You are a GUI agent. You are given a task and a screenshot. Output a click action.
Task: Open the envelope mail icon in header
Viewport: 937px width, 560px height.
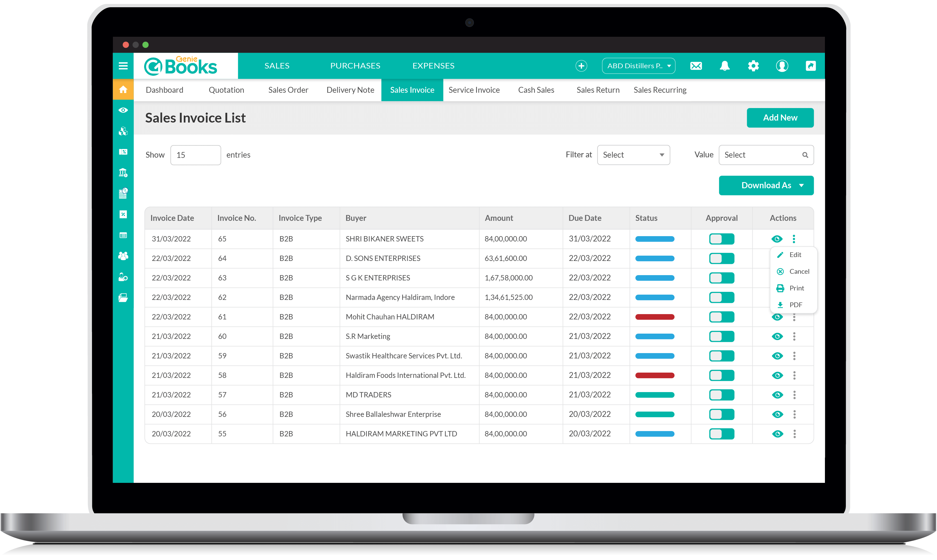tap(696, 66)
